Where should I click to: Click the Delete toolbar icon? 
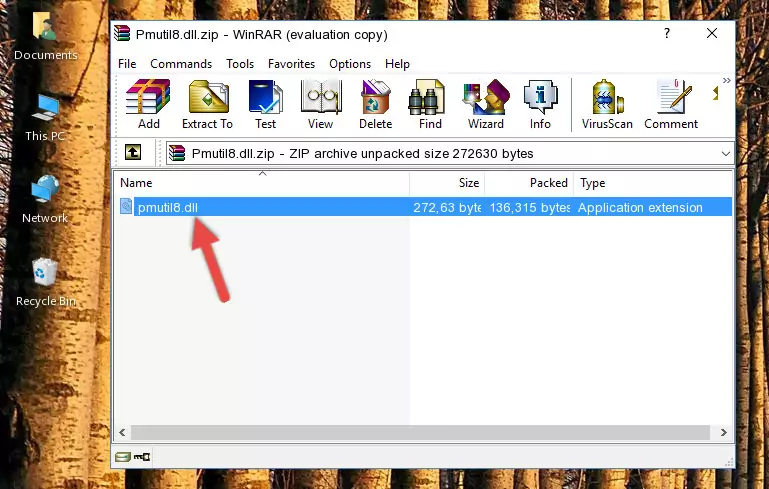point(376,103)
